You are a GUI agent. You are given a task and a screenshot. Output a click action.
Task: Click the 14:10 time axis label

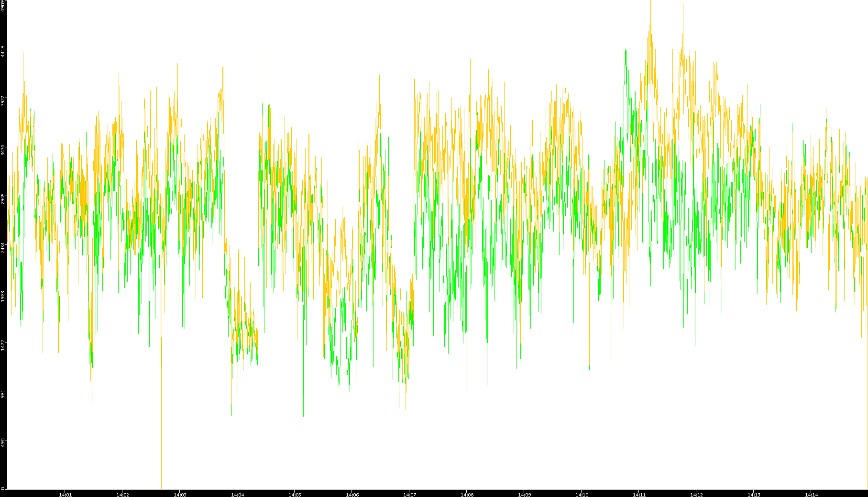582,495
